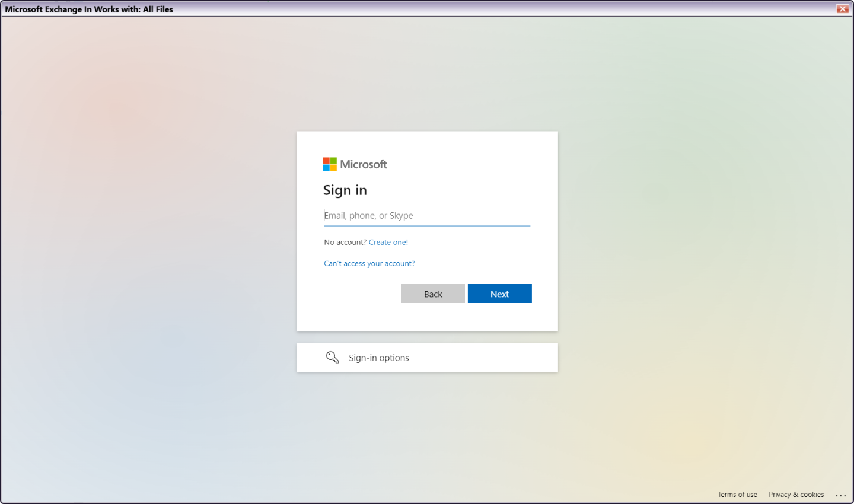Click the blue Next button
Screen dimensions: 854x504
(x=500, y=294)
